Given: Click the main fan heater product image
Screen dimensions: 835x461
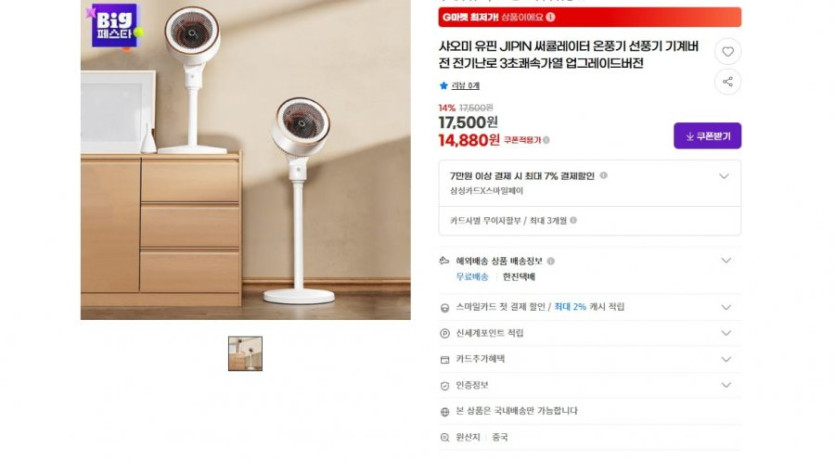Looking at the screenshot, I should coord(245,160).
